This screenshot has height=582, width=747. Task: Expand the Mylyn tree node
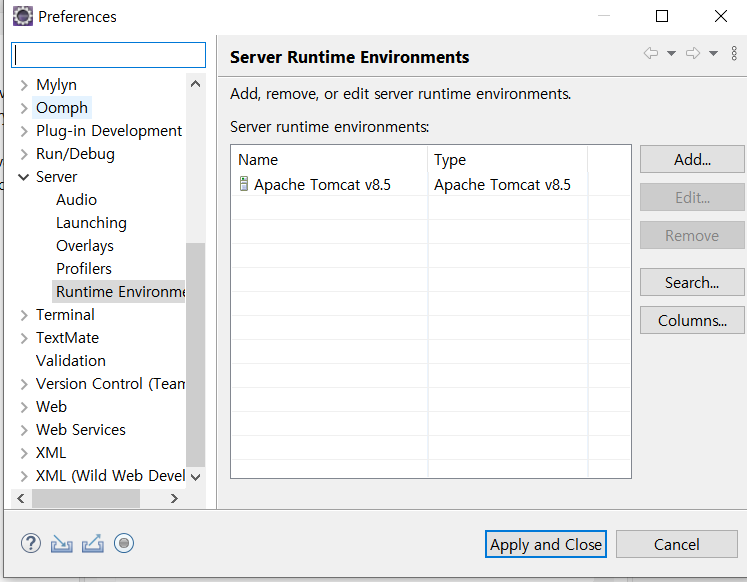(x=24, y=85)
